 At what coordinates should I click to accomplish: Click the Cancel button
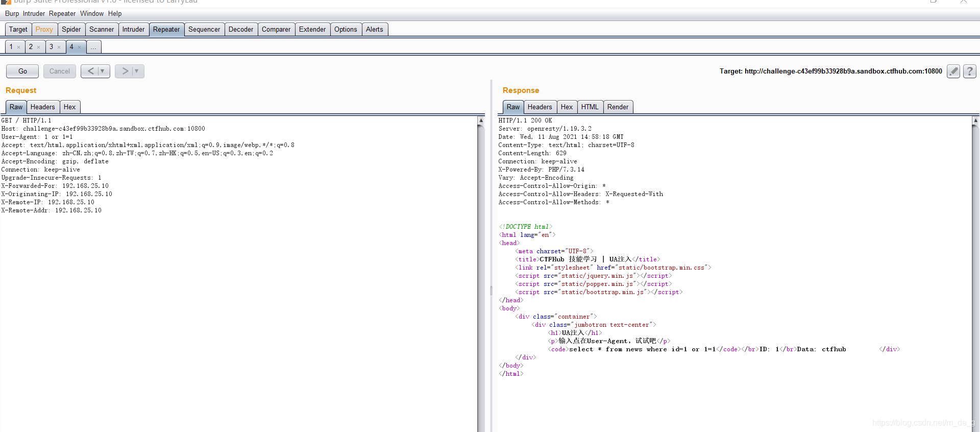coord(60,71)
